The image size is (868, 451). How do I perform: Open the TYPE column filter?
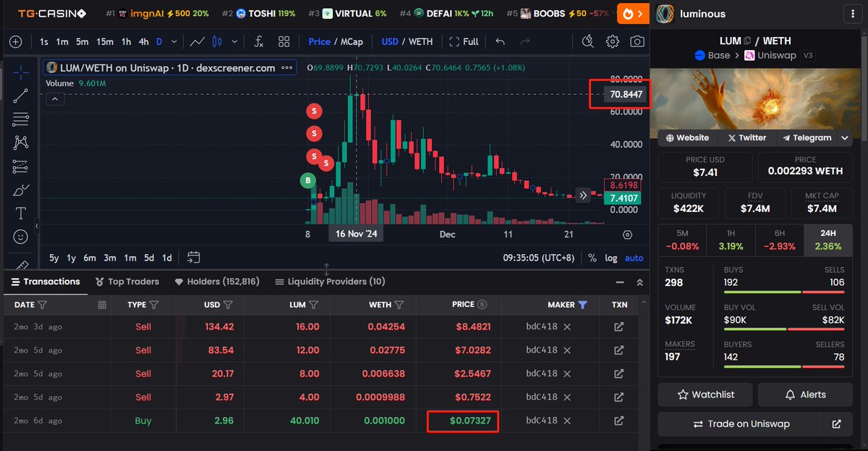[x=154, y=305]
